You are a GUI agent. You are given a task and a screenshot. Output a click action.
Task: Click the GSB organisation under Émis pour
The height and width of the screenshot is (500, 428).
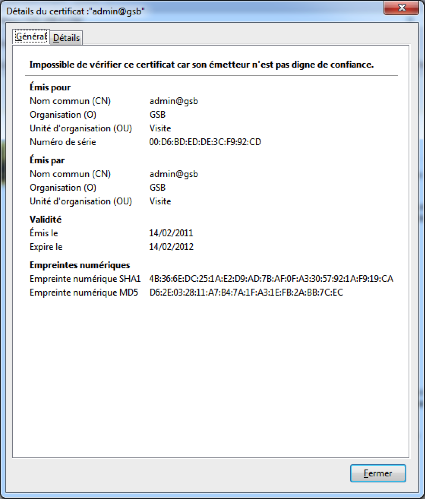(x=157, y=115)
